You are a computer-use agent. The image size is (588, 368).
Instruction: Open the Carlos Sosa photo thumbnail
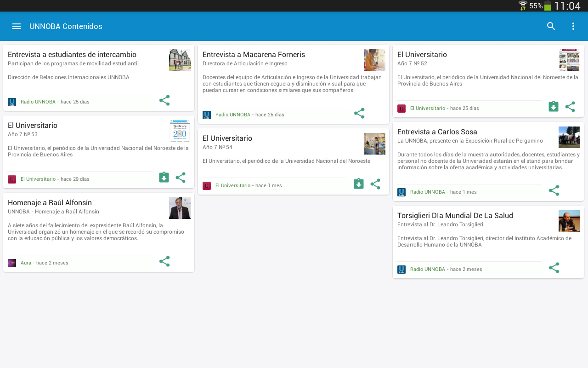point(569,137)
